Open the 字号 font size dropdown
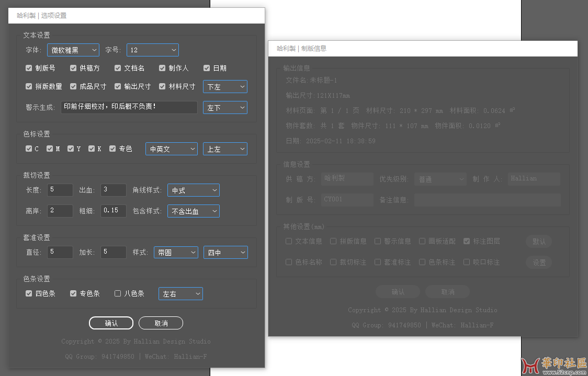The width and height of the screenshot is (588, 376). click(x=152, y=50)
